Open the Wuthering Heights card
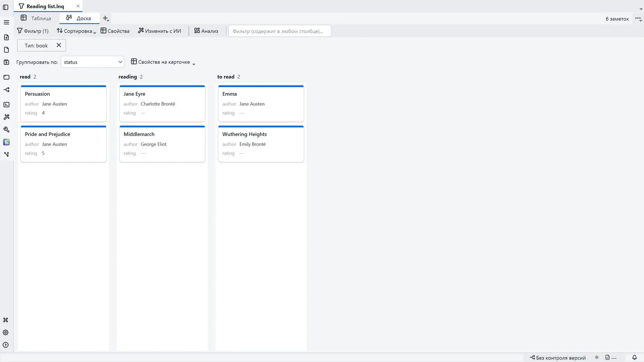The height and width of the screenshot is (362, 644). (x=261, y=144)
